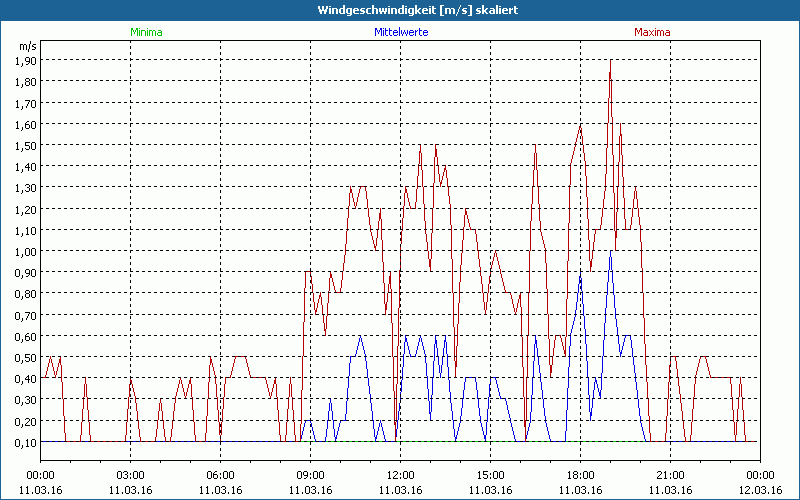Select the 03:00 time axis label
The height and width of the screenshot is (500, 800).
(130, 475)
